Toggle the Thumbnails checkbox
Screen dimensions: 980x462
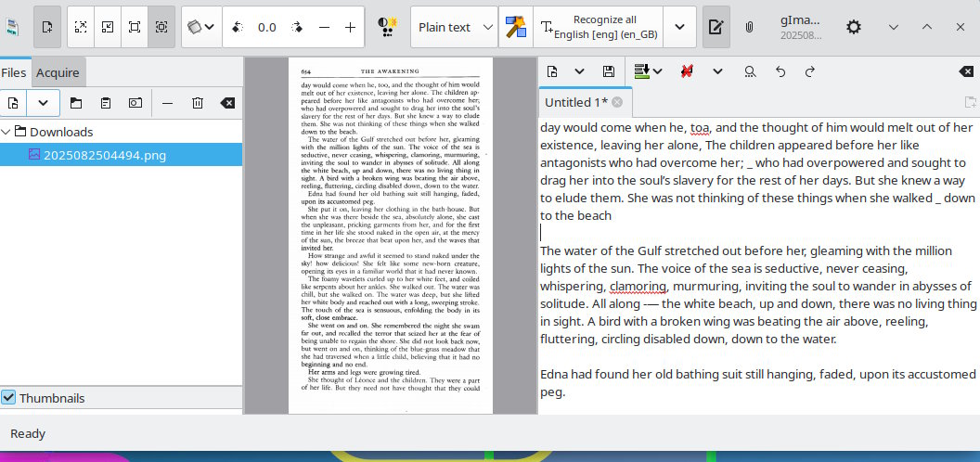9,398
